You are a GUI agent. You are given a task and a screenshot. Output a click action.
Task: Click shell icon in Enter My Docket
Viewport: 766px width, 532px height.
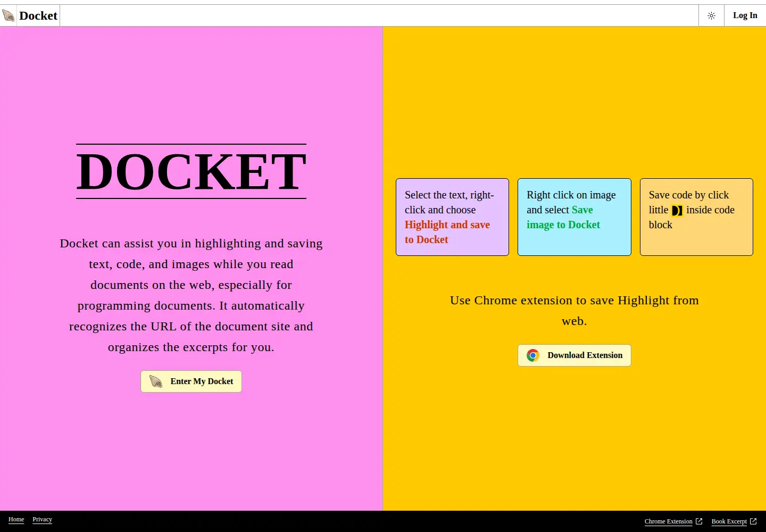point(156,381)
